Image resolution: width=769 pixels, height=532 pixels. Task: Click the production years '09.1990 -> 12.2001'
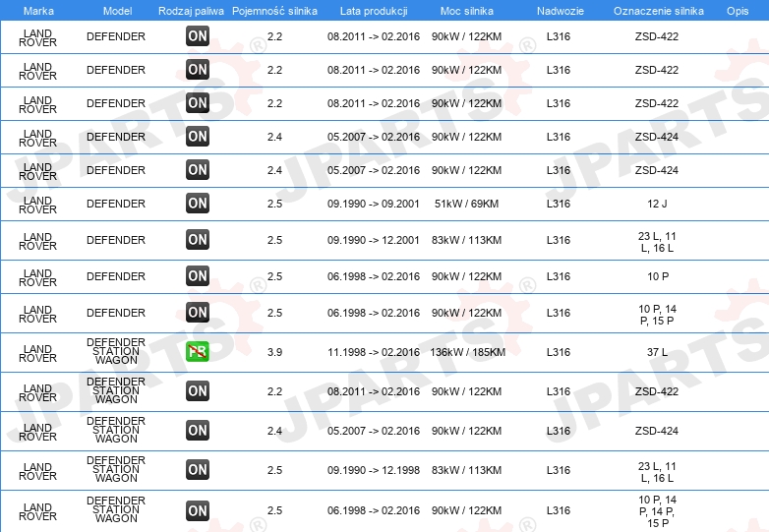click(374, 240)
